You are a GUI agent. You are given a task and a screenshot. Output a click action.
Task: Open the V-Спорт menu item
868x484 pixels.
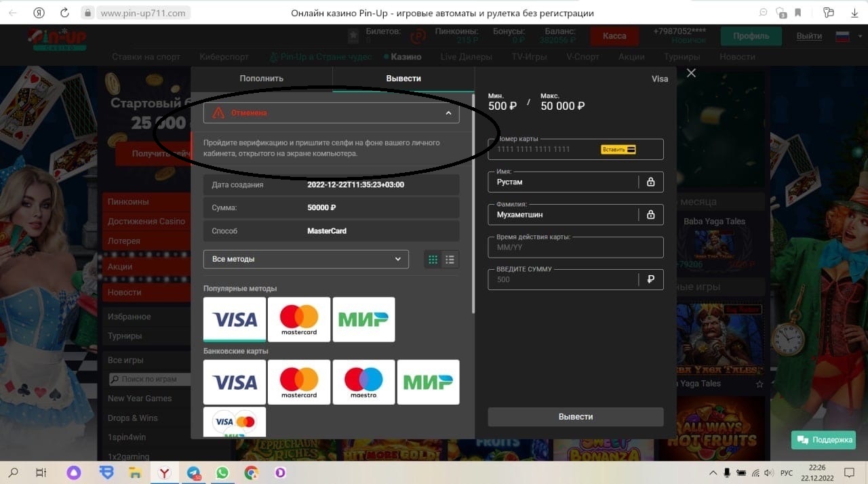(x=583, y=57)
